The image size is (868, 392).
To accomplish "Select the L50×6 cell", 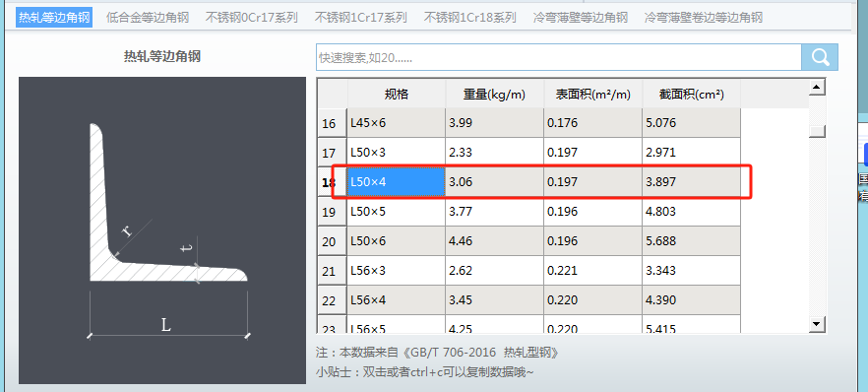I will (397, 241).
